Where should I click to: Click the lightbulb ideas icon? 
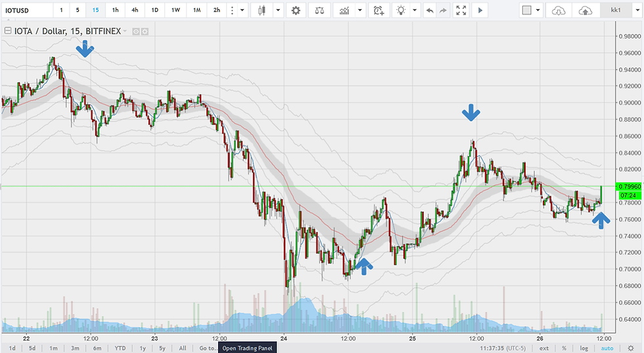402,11
